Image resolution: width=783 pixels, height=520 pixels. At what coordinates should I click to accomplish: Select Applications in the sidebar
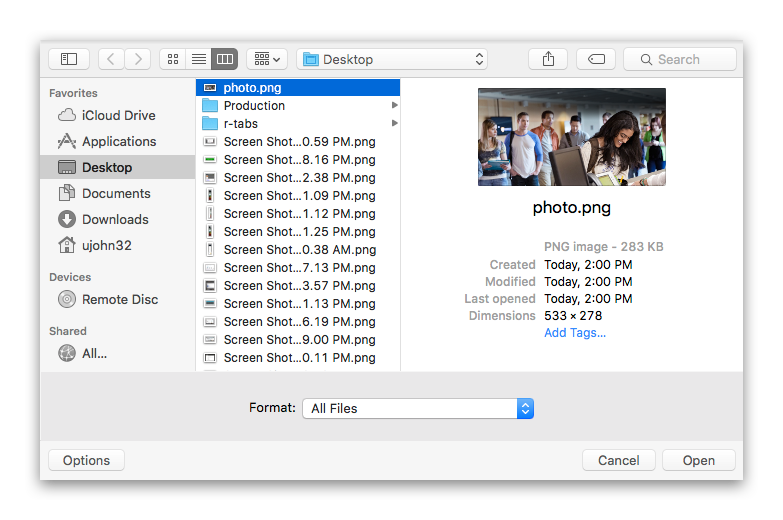[118, 141]
